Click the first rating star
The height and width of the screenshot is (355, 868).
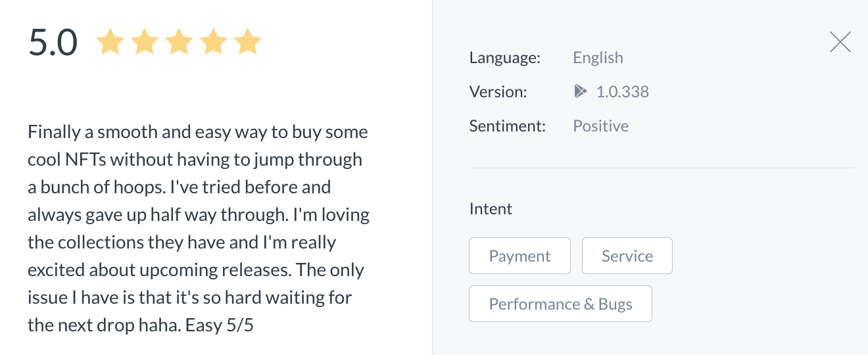(110, 42)
